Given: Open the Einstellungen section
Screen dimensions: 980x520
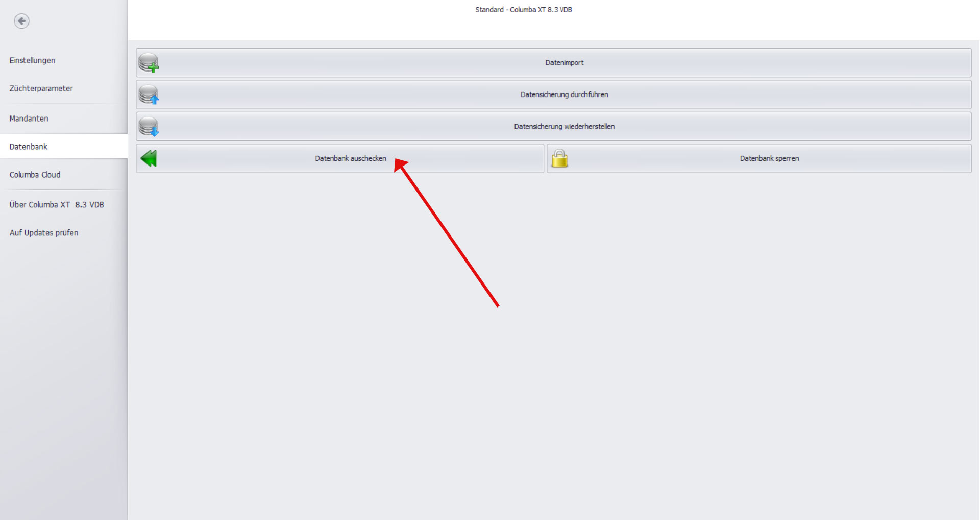Looking at the screenshot, I should pos(32,60).
